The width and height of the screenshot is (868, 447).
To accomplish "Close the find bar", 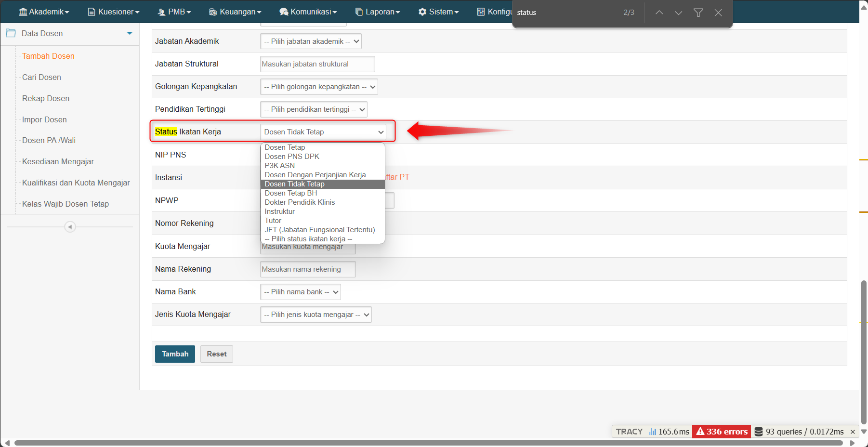I will pyautogui.click(x=718, y=13).
